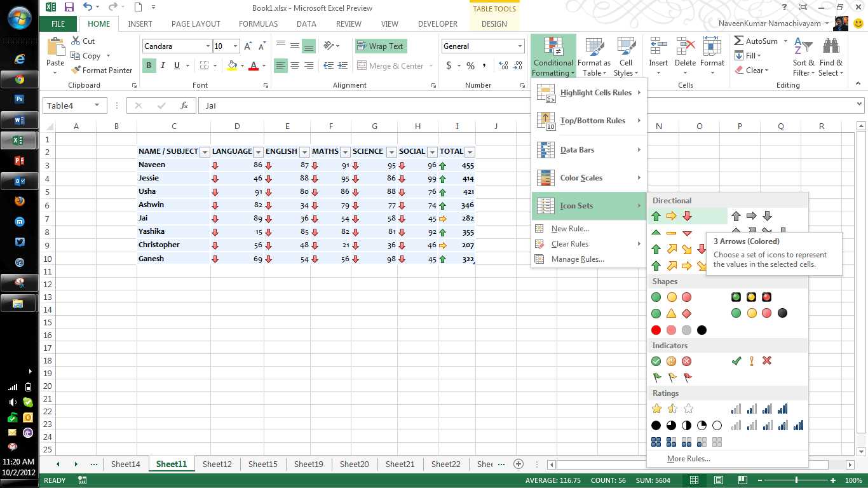Open the font name dropdown showing Candara
This screenshot has width=868, height=488.
pyautogui.click(x=208, y=46)
